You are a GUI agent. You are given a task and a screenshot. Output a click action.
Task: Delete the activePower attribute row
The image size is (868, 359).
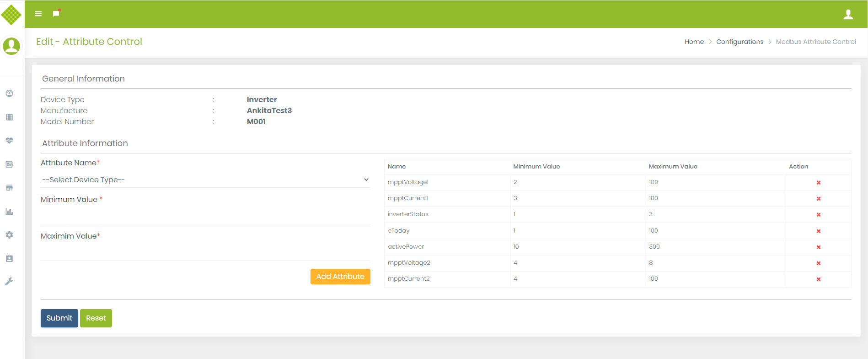[818, 247]
